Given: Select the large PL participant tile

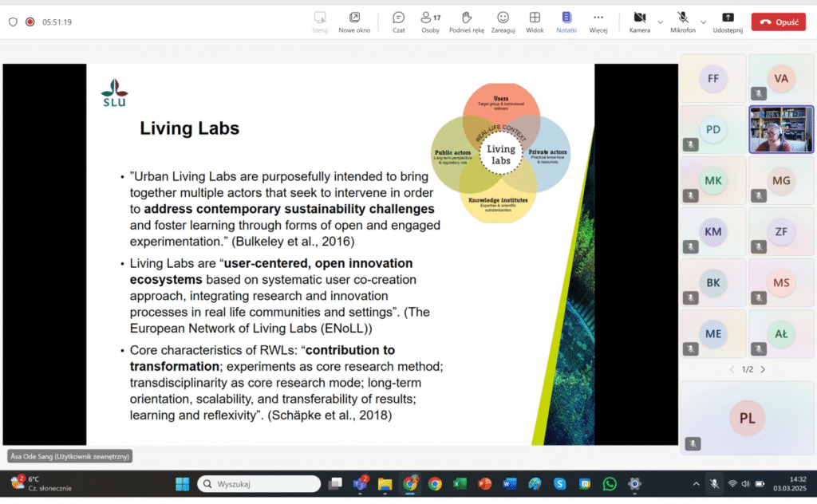Looking at the screenshot, I should point(747,418).
